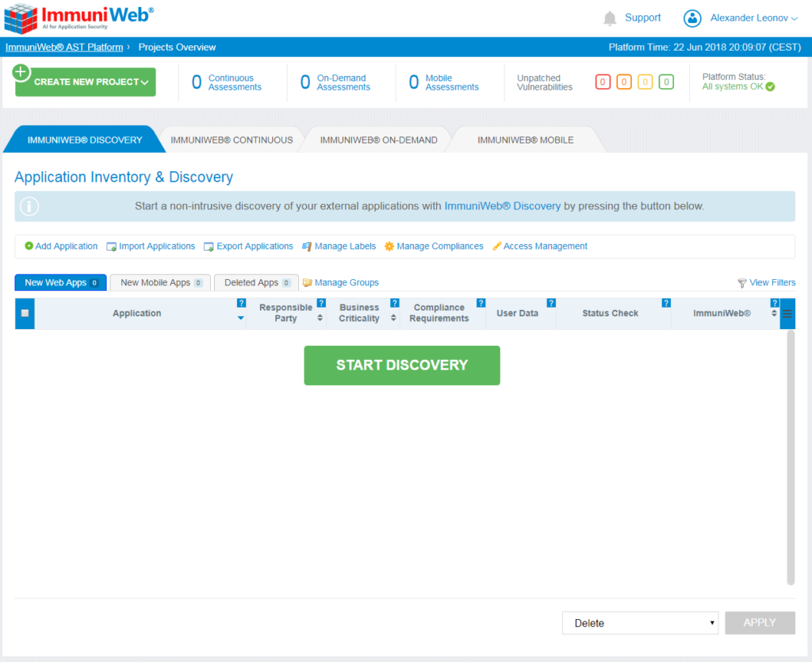Click the Manage Groups folder icon
The image size is (812, 662).
[x=308, y=282]
